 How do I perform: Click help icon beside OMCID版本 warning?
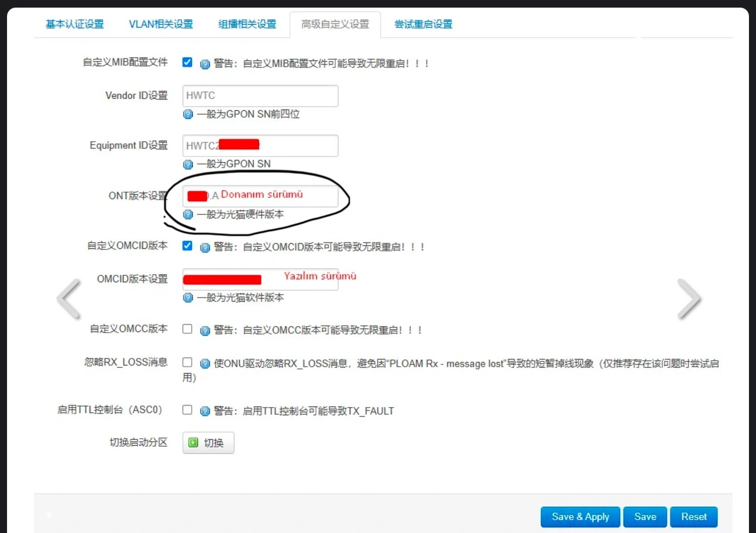pos(205,247)
